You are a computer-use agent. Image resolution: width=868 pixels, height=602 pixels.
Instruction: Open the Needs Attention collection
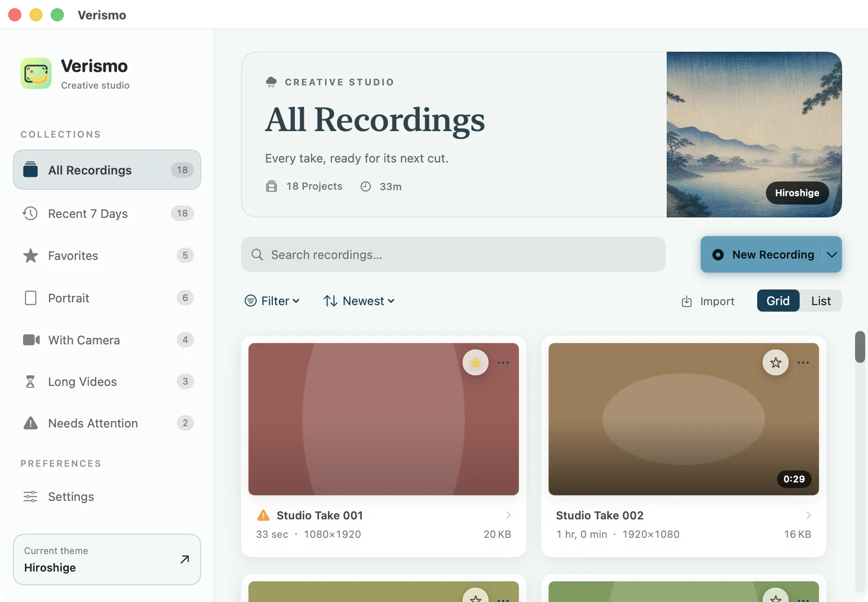(x=107, y=423)
